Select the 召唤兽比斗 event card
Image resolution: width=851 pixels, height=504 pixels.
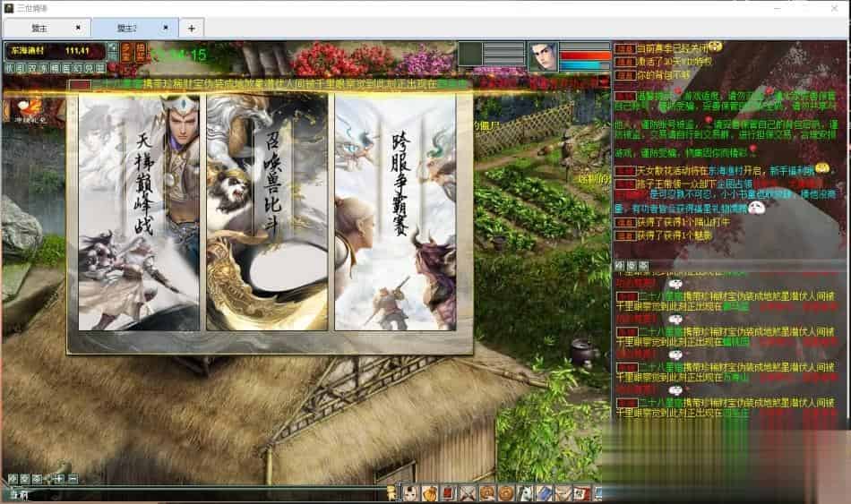click(266, 212)
